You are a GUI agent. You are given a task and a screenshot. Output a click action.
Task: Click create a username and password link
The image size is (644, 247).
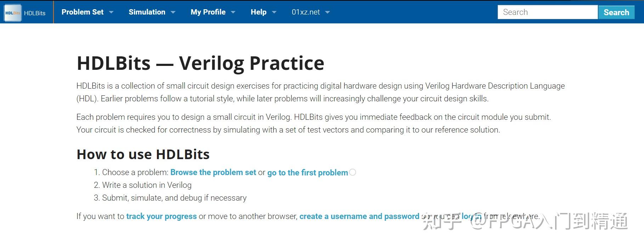359,217
